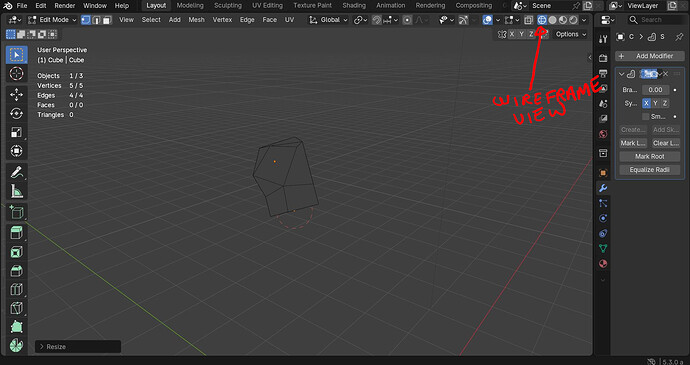Select the Spin tool

point(17,345)
